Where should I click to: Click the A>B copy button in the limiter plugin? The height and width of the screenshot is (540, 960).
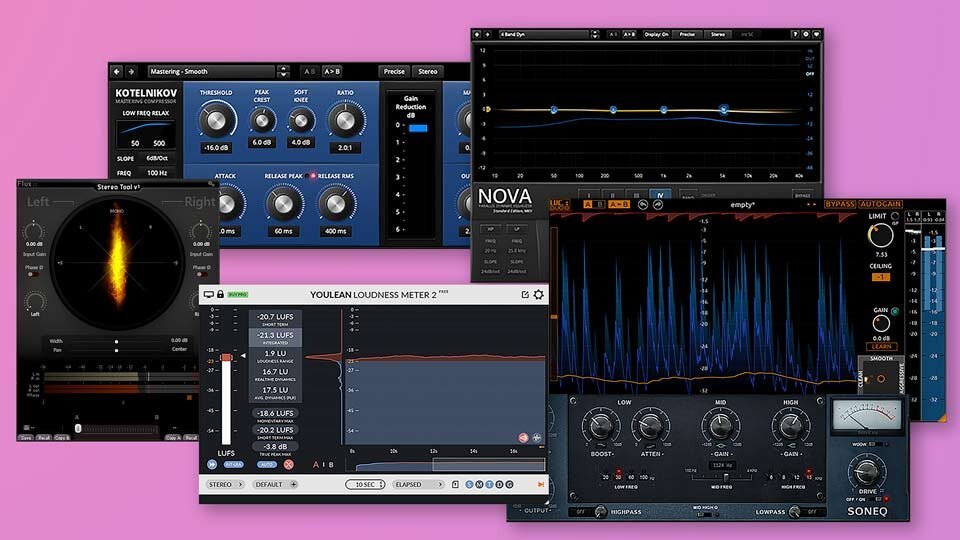click(618, 204)
